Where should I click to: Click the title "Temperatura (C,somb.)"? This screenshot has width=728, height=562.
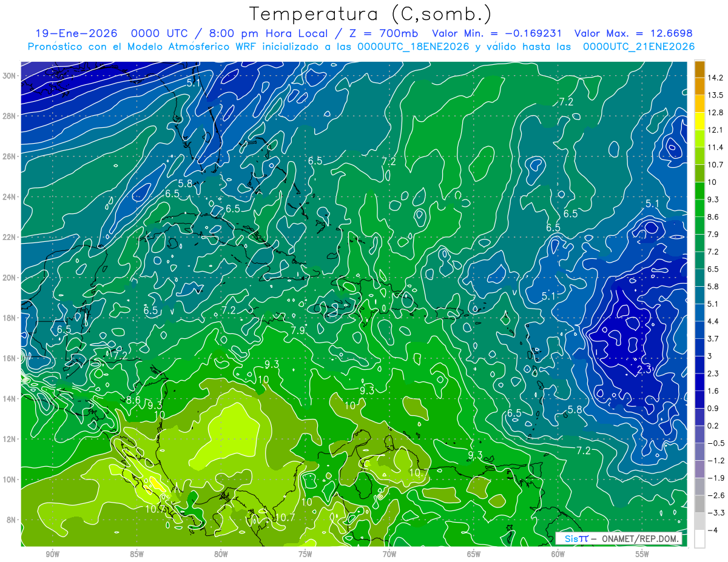371,14
